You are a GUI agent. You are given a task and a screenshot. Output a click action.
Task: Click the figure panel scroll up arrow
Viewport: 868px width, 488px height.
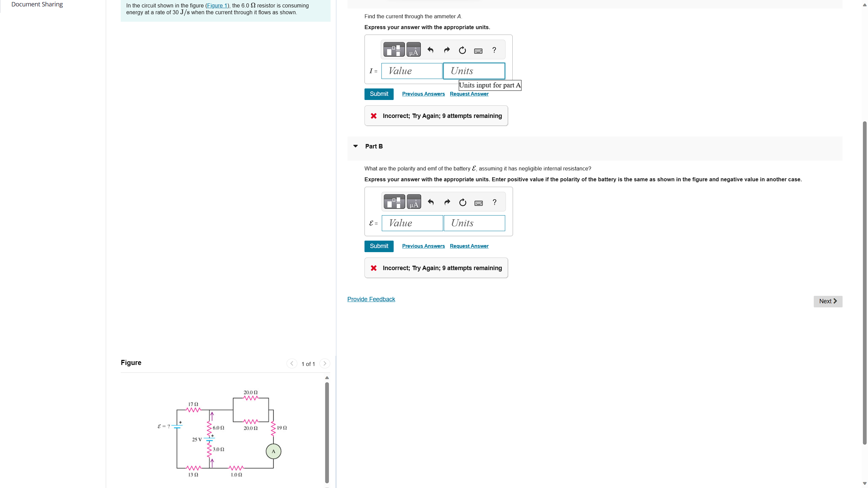327,378
